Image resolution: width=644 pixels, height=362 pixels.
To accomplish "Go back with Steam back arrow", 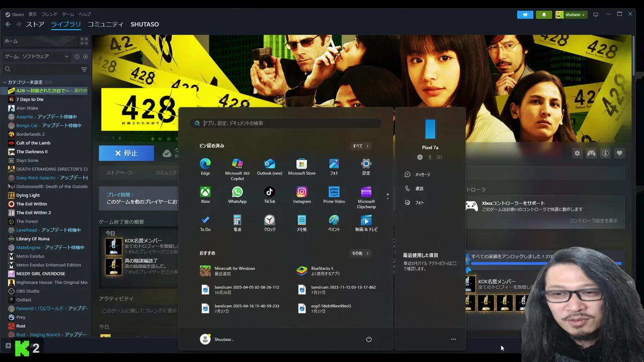I will 8,24.
